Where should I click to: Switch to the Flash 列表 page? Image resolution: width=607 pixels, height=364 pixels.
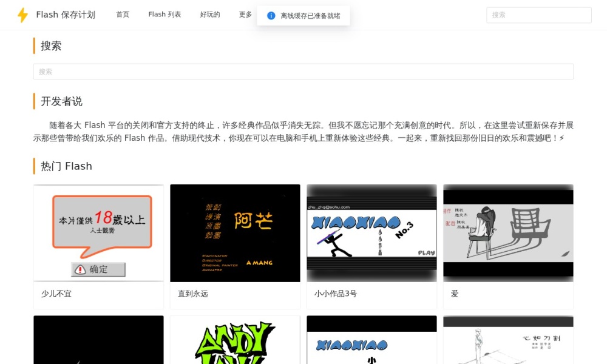[x=164, y=15]
